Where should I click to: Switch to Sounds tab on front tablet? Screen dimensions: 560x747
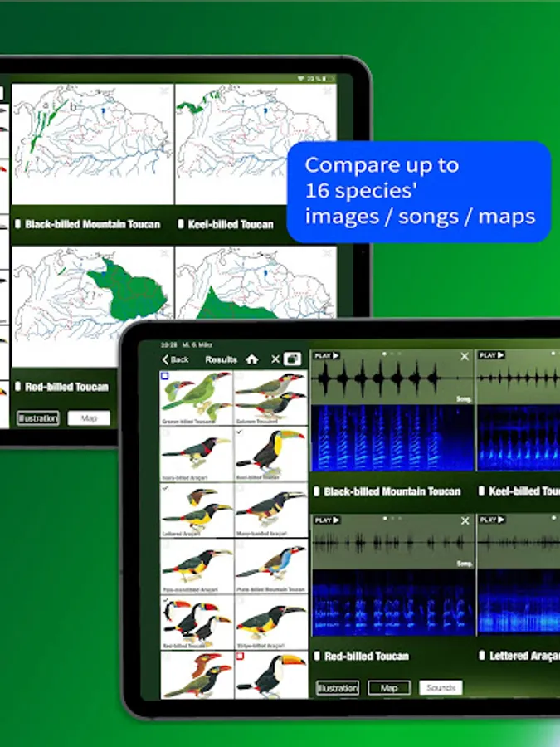441,687
